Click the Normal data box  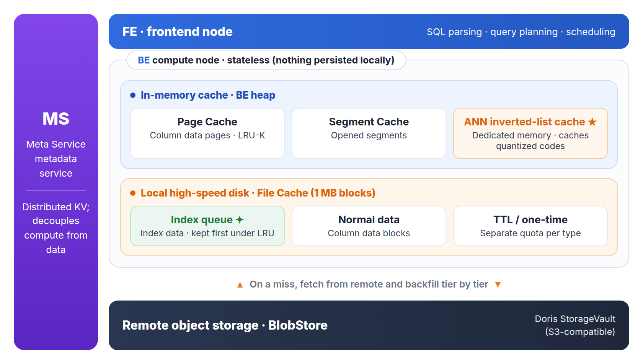coord(369,226)
